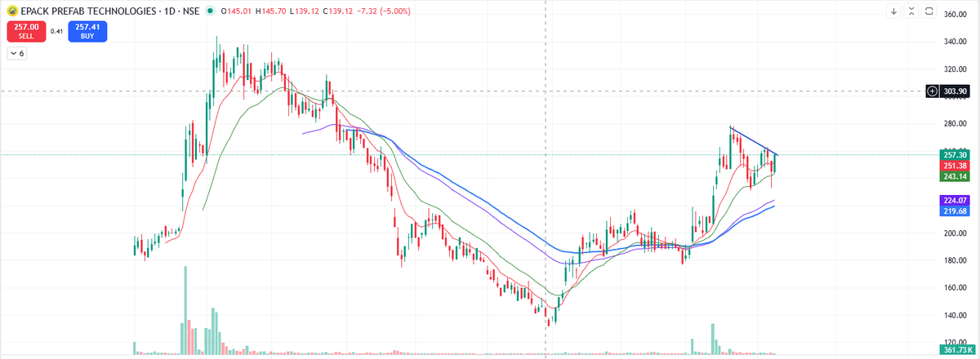980x359 pixels.
Task: Click the 257.00 SELL button
Action: tap(25, 31)
